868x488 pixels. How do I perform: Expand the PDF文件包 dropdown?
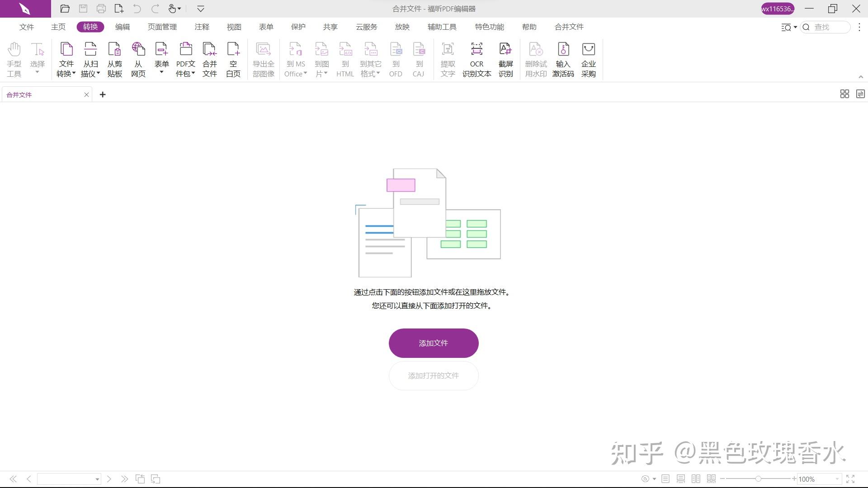[193, 73]
